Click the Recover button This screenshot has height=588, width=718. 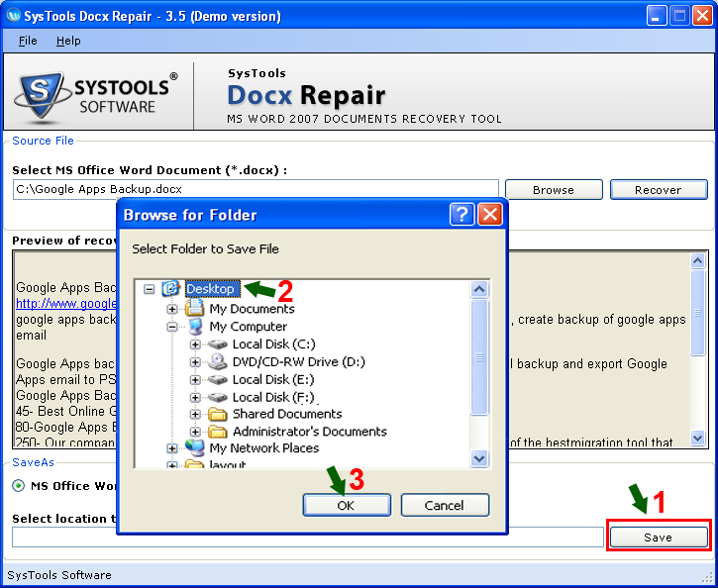[659, 189]
